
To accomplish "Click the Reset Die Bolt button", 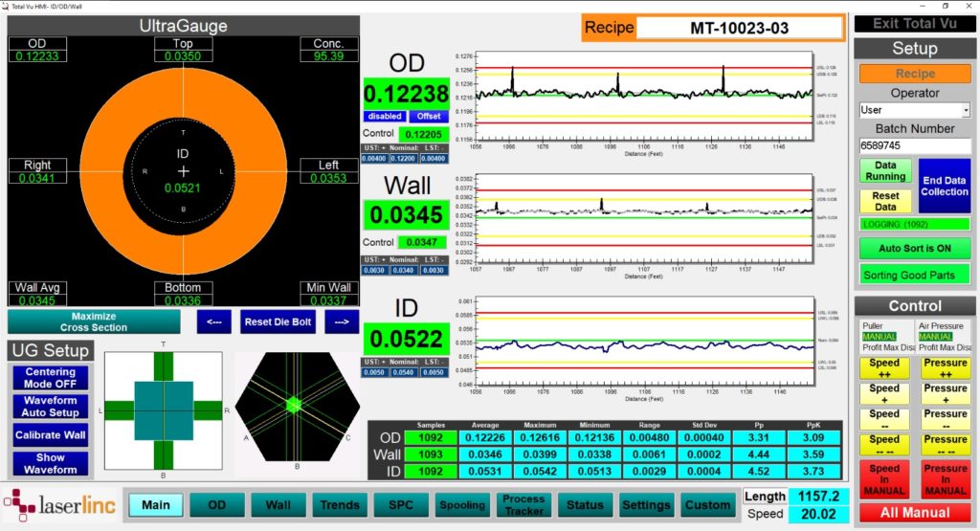I will pyautogui.click(x=278, y=321).
